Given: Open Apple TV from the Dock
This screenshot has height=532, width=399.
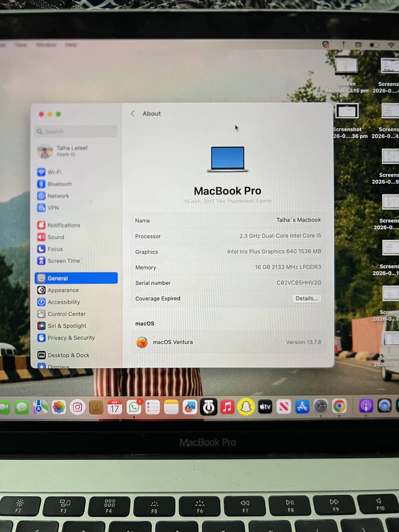Looking at the screenshot, I should (265, 406).
